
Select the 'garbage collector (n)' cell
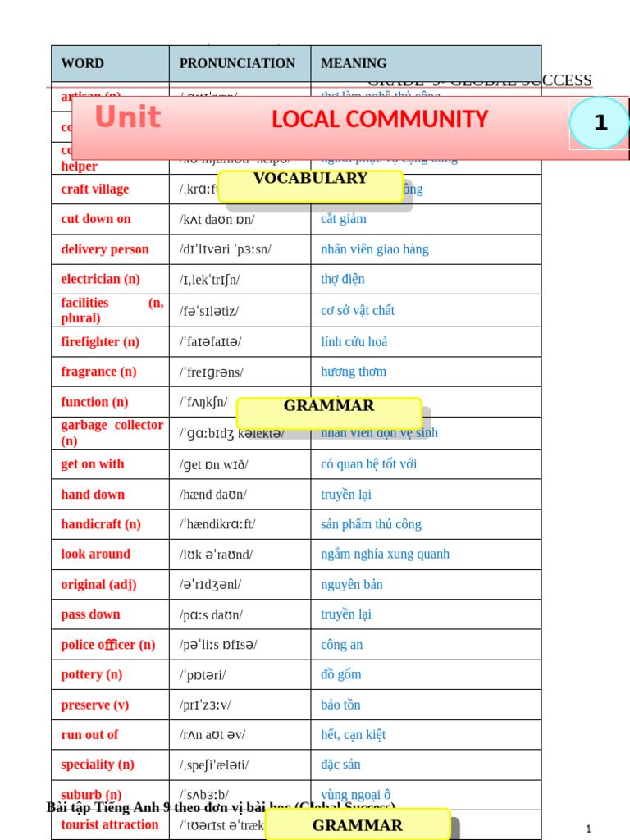(112, 433)
